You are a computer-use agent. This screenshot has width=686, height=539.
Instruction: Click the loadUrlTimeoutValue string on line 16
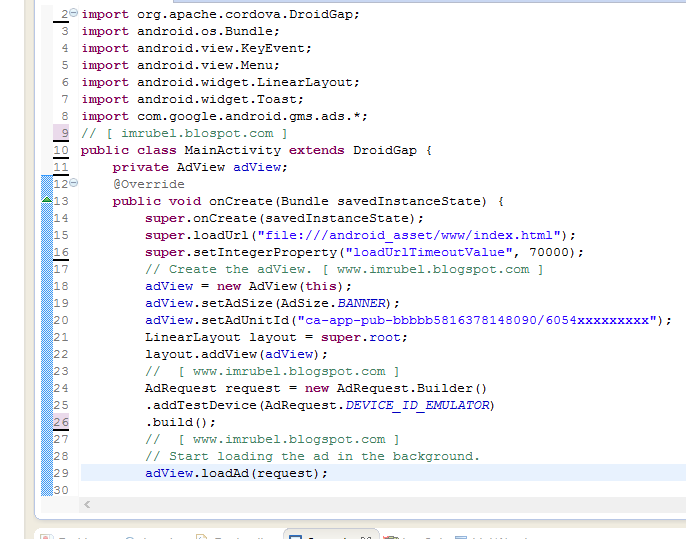pyautogui.click(x=429, y=252)
